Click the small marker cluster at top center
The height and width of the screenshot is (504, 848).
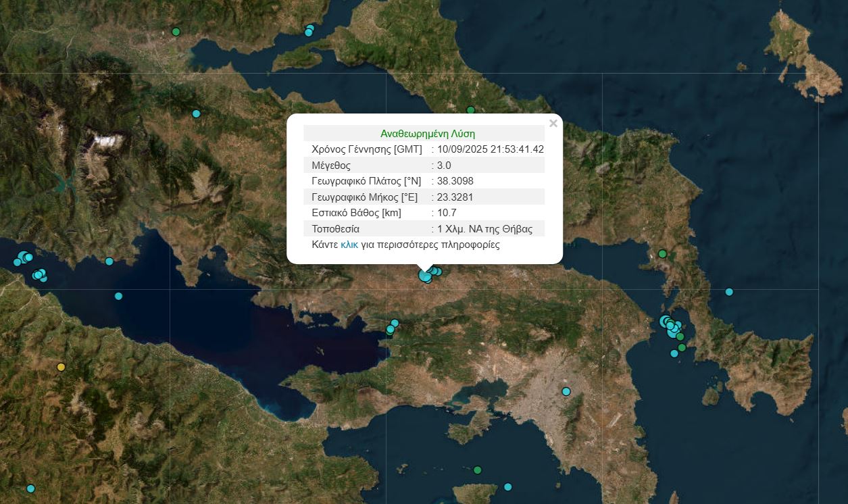pos(309,30)
